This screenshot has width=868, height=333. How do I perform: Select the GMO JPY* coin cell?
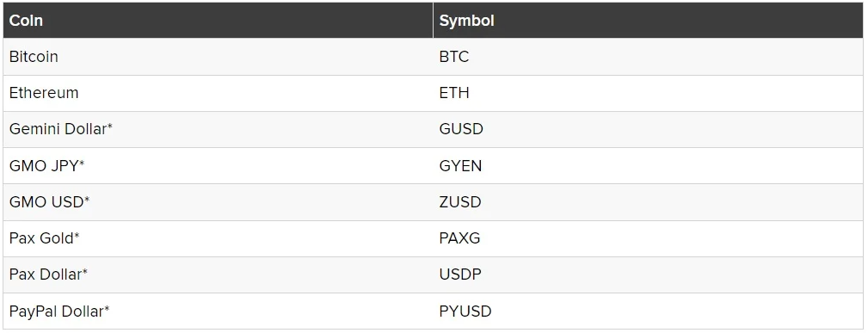[219, 166]
